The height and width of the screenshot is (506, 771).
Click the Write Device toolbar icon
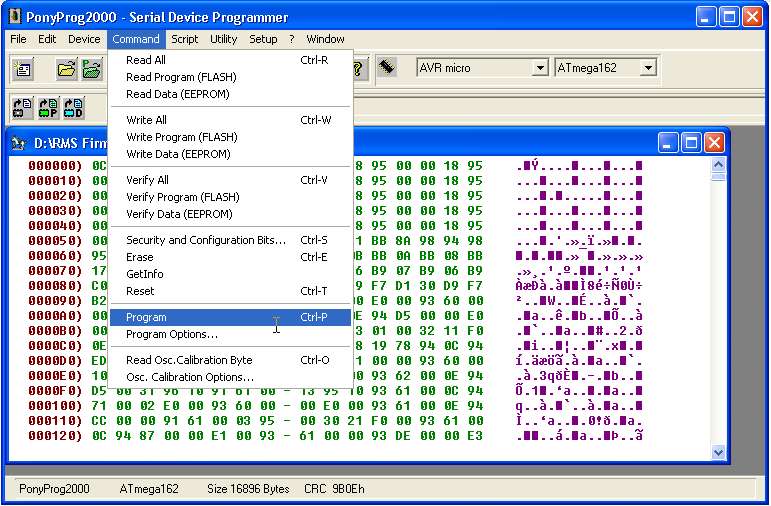(x=22, y=107)
